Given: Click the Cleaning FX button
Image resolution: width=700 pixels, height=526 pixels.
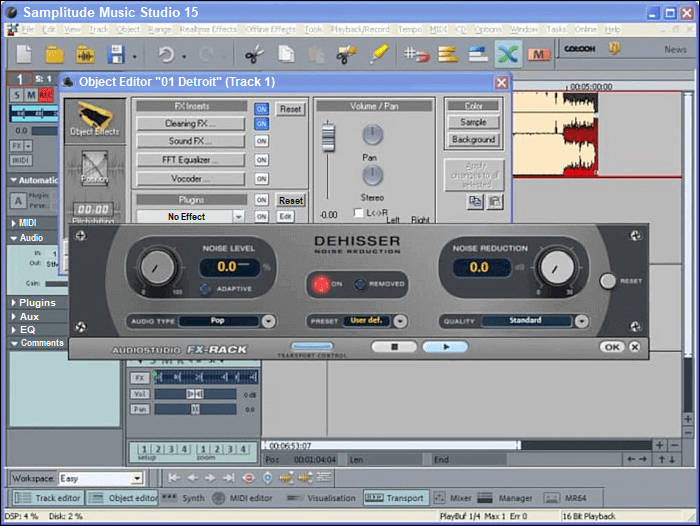Looking at the screenshot, I should coord(190,124).
